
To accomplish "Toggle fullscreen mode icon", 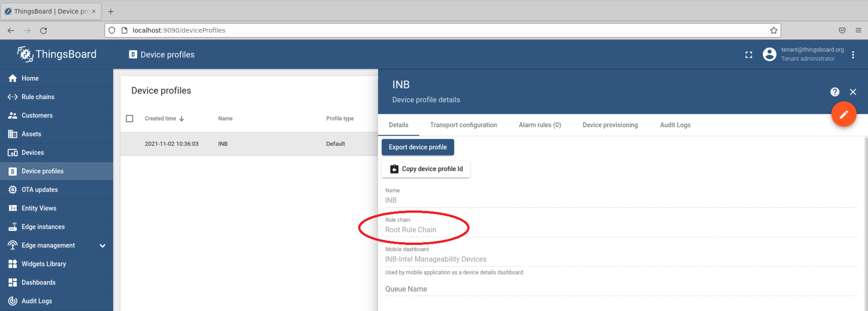I will (748, 54).
